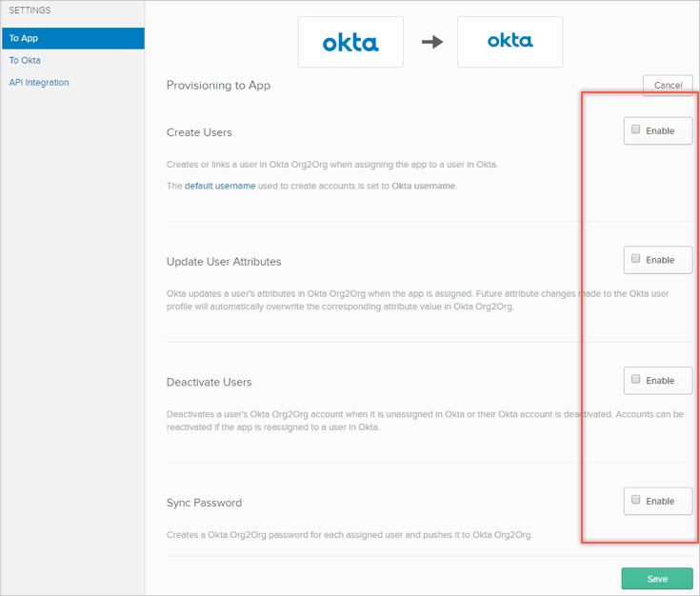700x596 pixels.
Task: Select the Update User Attributes heading
Action: (224, 262)
